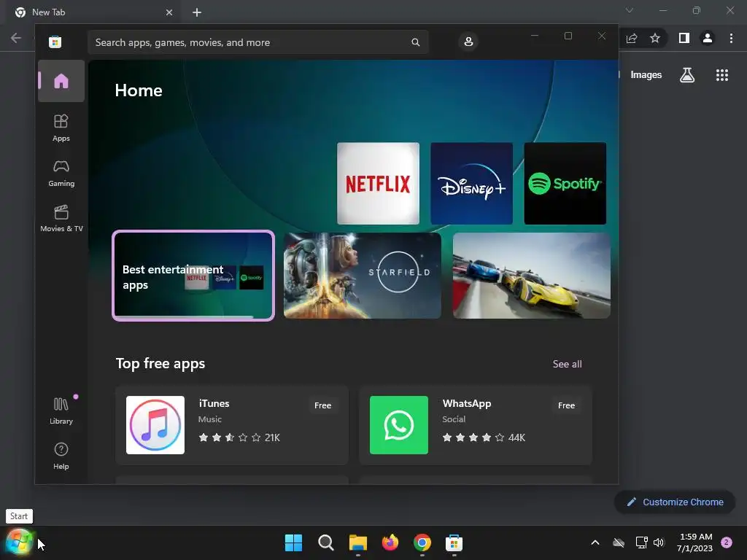The height and width of the screenshot is (560, 747).
Task: Open the Apps section in sidebar
Action: (x=61, y=128)
